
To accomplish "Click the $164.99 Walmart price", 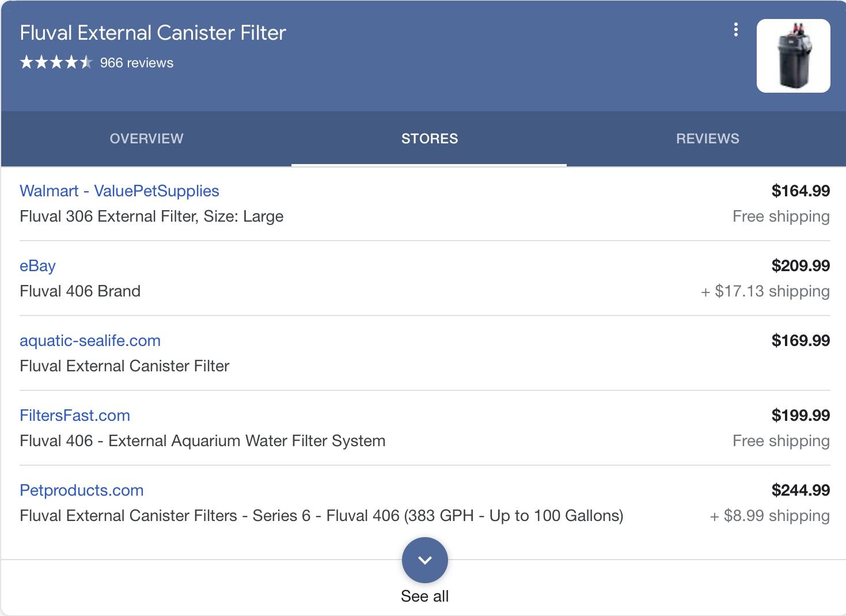I will coord(801,191).
